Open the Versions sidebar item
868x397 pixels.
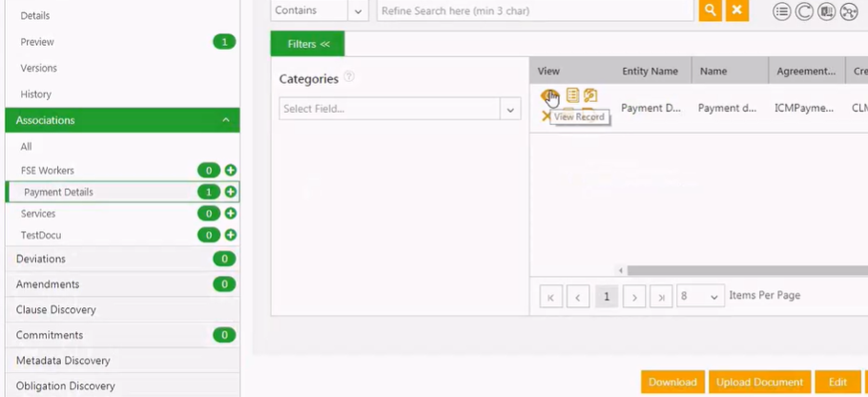click(x=39, y=68)
